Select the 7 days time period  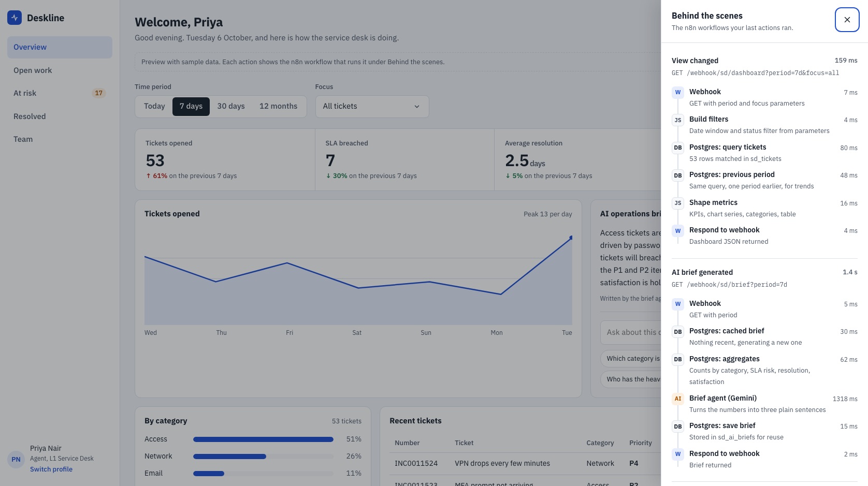click(x=191, y=106)
